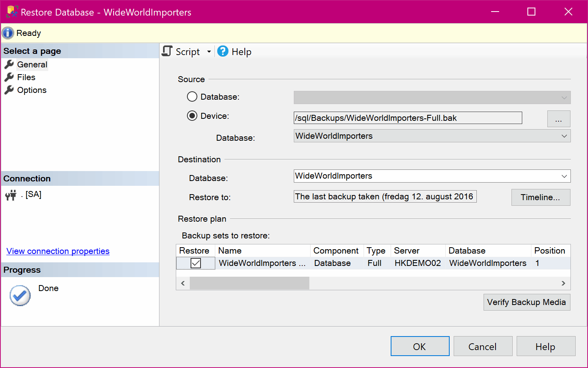Image resolution: width=588 pixels, height=368 pixels.
Task: Open the Options page from the sidebar
Action: pos(31,90)
